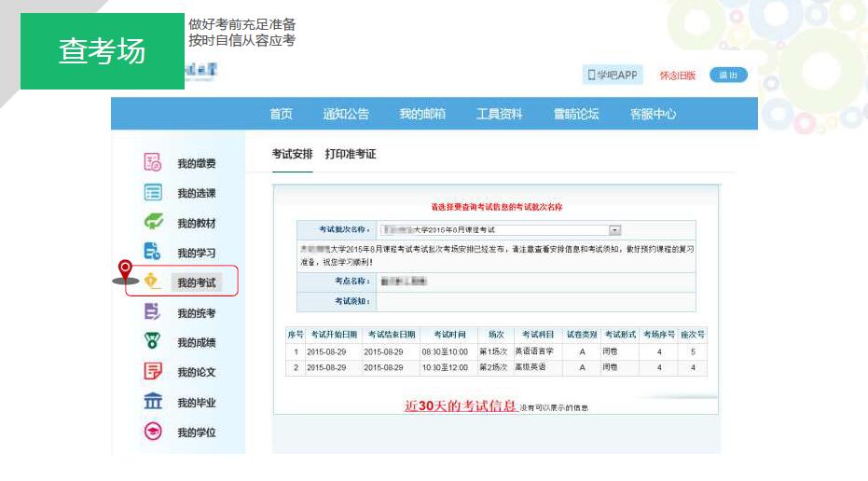Image resolution: width=868 pixels, height=481 pixels.
Task: Open 工具资料 in the navigation bar
Action: pyautogui.click(x=500, y=114)
